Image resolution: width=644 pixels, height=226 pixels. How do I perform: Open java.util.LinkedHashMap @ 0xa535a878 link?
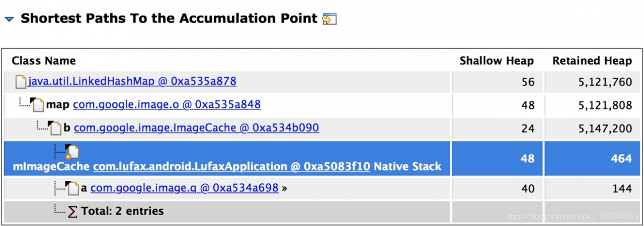pyautogui.click(x=132, y=81)
